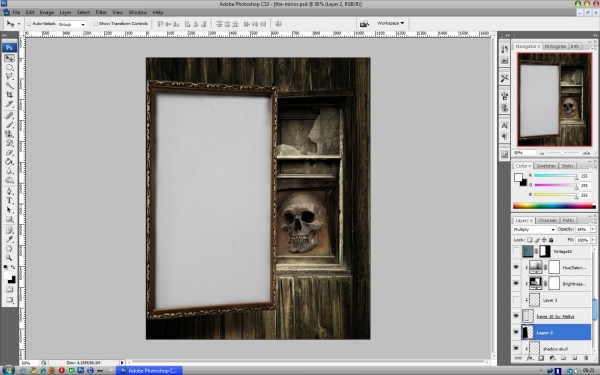600x375 pixels.
Task: Select the Move tool in the toolbox
Action: [9, 58]
